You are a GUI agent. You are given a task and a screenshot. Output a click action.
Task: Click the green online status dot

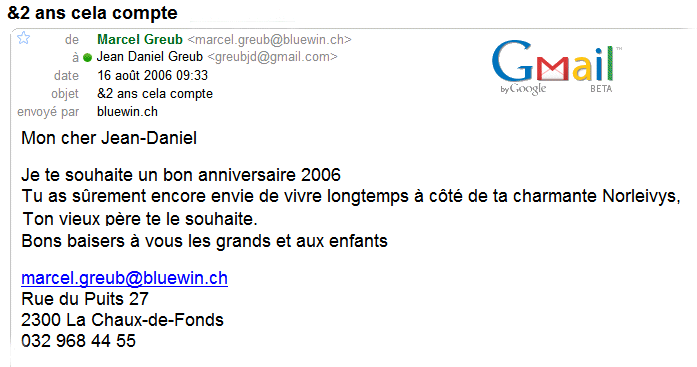[87, 57]
